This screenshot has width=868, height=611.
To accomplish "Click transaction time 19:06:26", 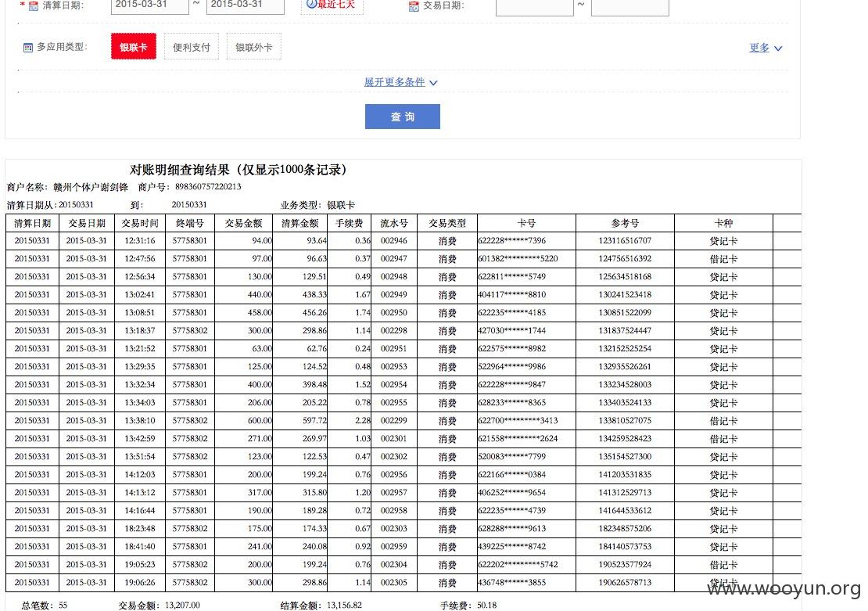I will [140, 583].
